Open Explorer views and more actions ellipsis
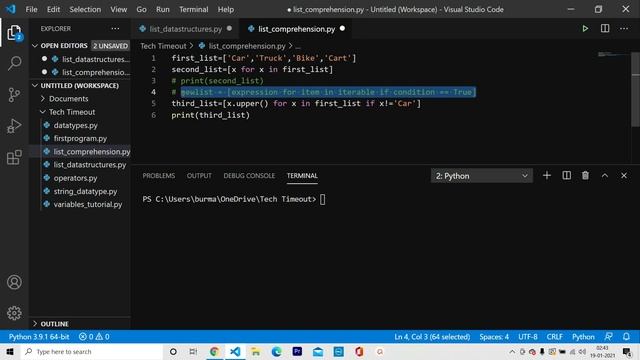The height and width of the screenshot is (360, 640). click(116, 29)
